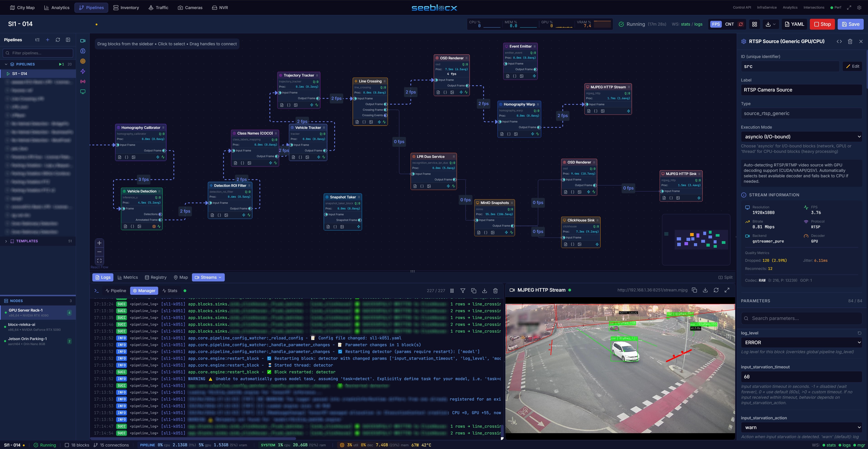Reload the MJPEG HTTP Stream preview
The image size is (868, 449).
click(x=716, y=290)
